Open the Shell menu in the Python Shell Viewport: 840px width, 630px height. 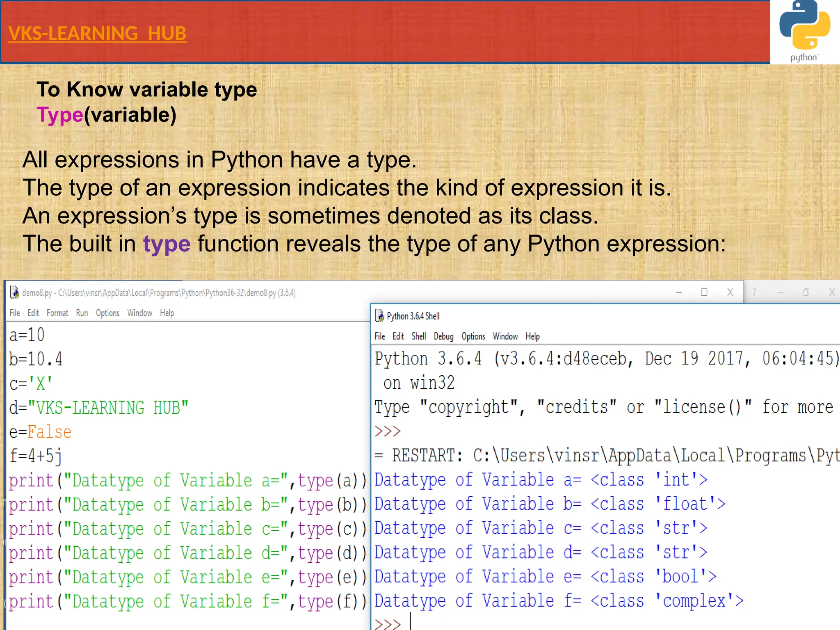coord(419,336)
